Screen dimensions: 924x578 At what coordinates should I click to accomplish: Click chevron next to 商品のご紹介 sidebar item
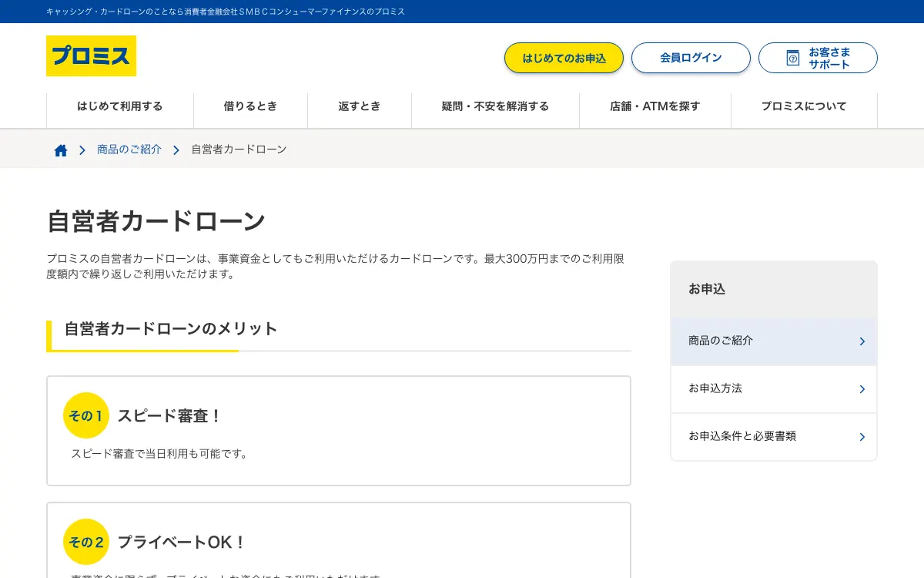tap(862, 341)
